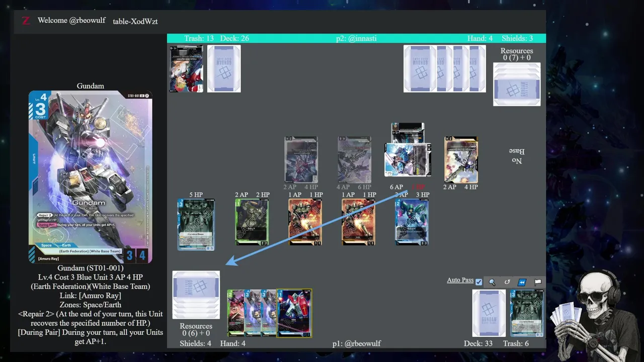Click the 'Deck: 26' counter
Viewport: 644px width, 362px height.
pyautogui.click(x=234, y=38)
